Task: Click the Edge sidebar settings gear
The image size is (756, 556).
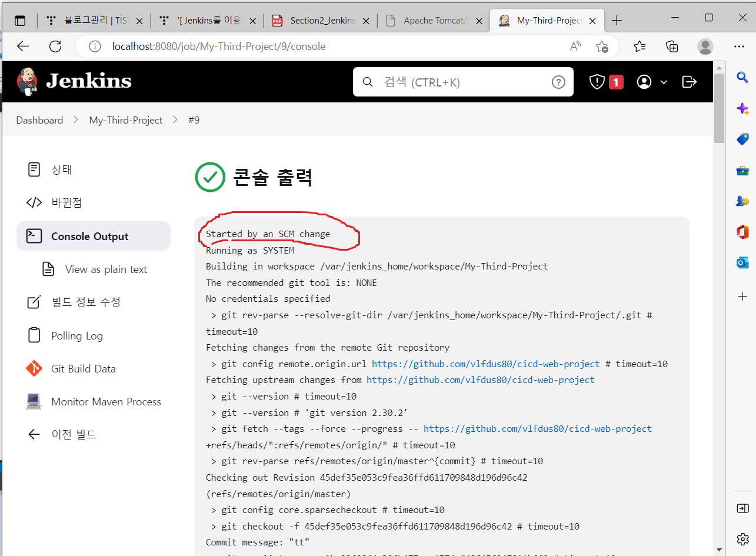Action: tap(742, 539)
